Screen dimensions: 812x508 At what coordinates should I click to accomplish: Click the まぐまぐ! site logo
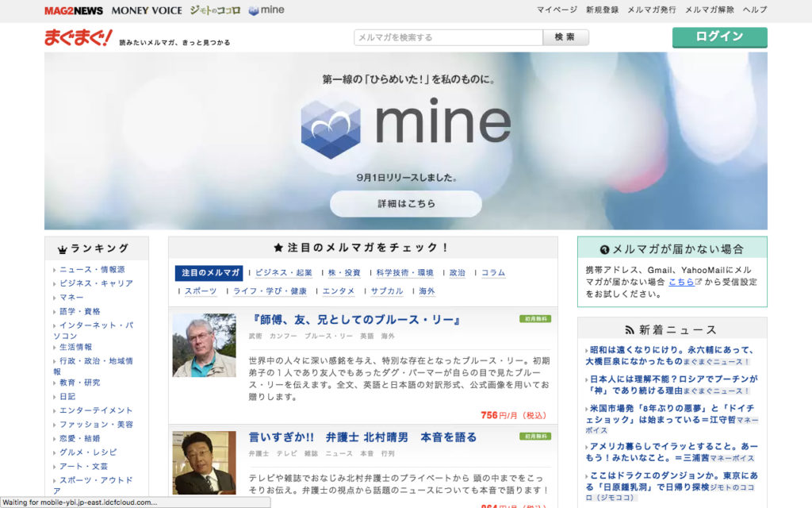[79, 37]
